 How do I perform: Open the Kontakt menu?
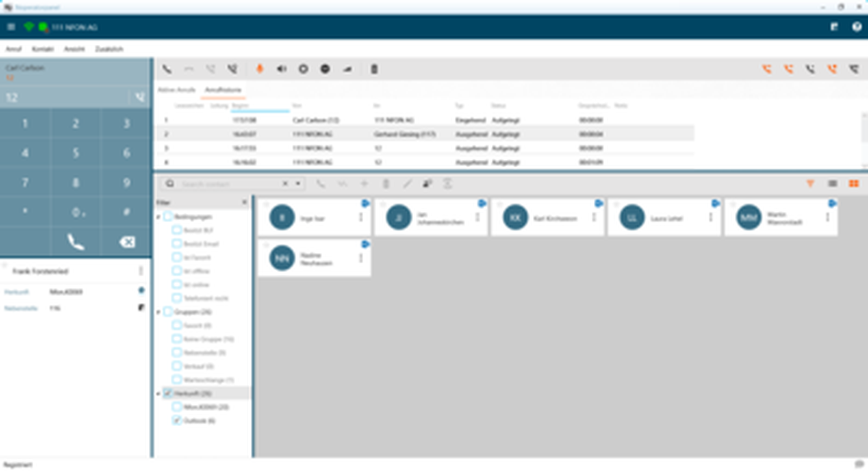pyautogui.click(x=43, y=49)
